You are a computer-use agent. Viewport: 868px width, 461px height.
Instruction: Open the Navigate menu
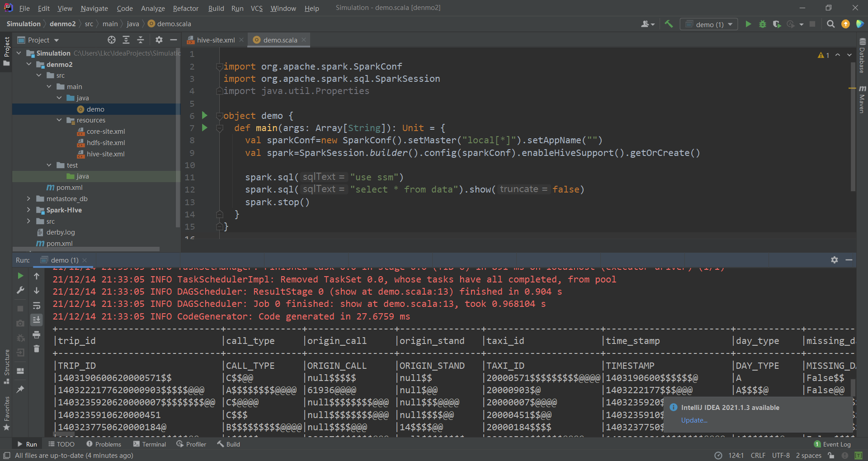[94, 8]
